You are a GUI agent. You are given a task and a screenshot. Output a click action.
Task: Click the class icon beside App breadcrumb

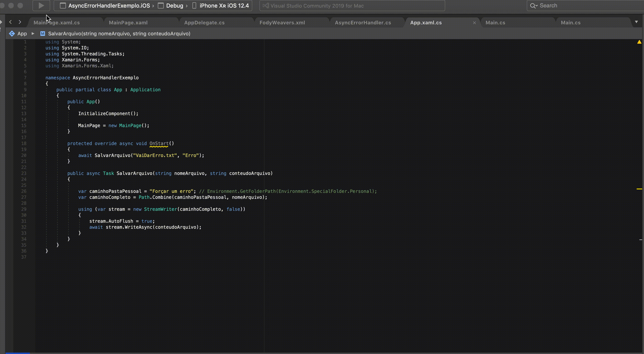12,34
